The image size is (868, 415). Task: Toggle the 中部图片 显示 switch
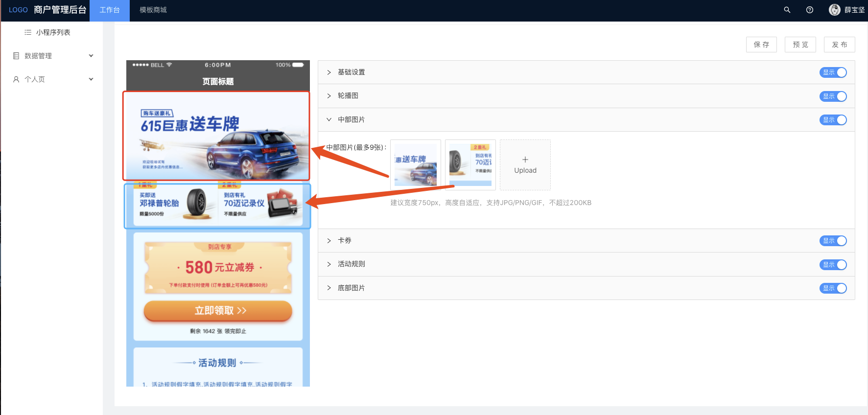tap(833, 120)
